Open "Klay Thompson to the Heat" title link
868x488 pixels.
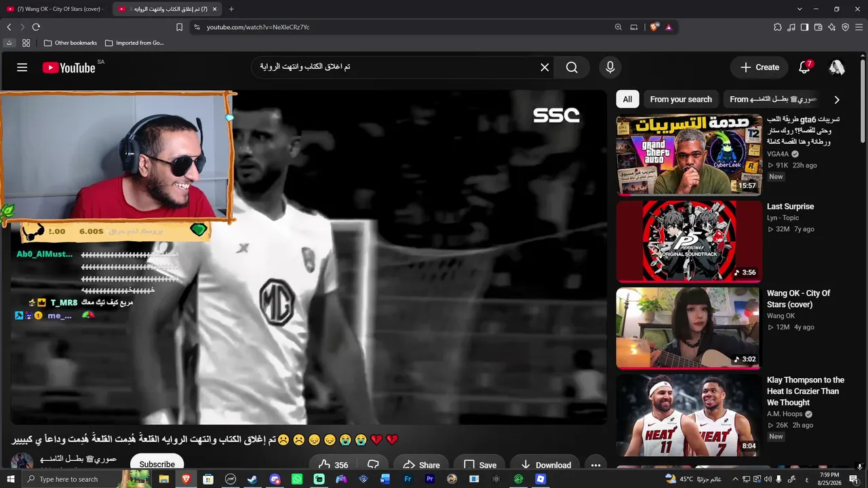(x=806, y=391)
